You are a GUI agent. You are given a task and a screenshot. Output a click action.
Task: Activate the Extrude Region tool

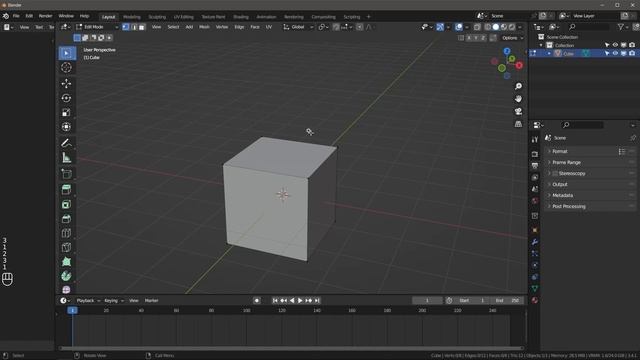(x=66, y=190)
